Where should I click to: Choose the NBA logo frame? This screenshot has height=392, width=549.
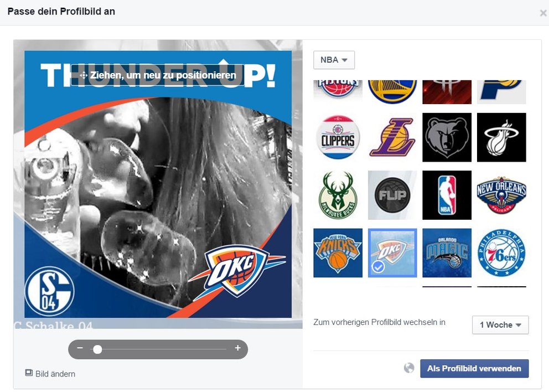(447, 195)
